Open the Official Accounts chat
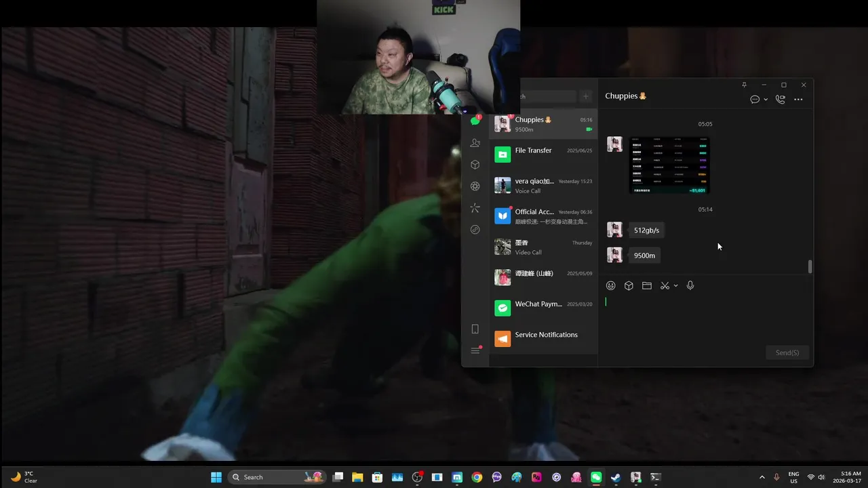This screenshot has height=488, width=868. tap(543, 216)
